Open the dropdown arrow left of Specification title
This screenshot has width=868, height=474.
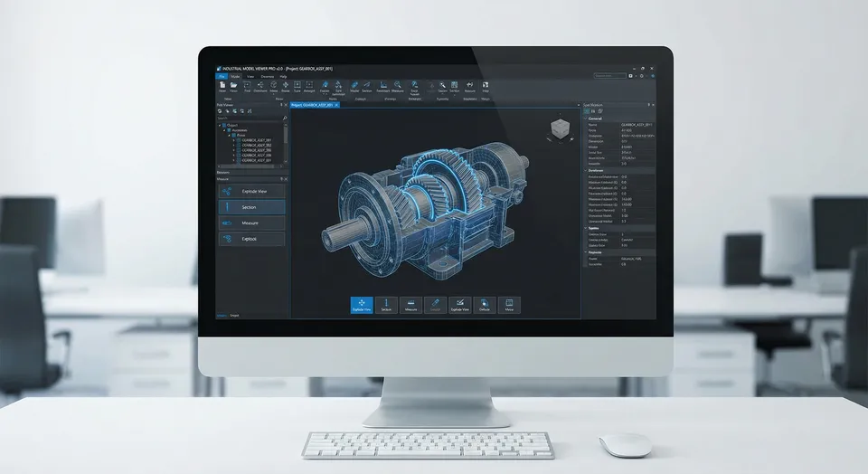(x=579, y=105)
